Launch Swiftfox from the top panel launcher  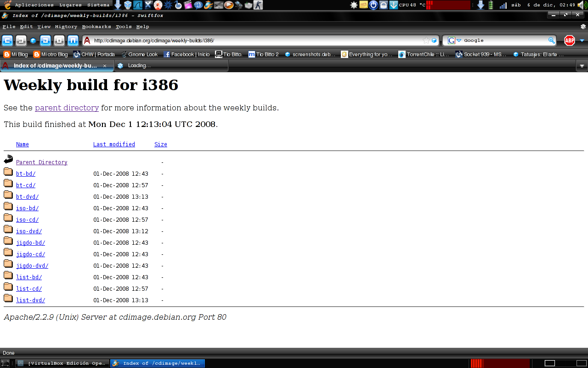click(x=209, y=5)
